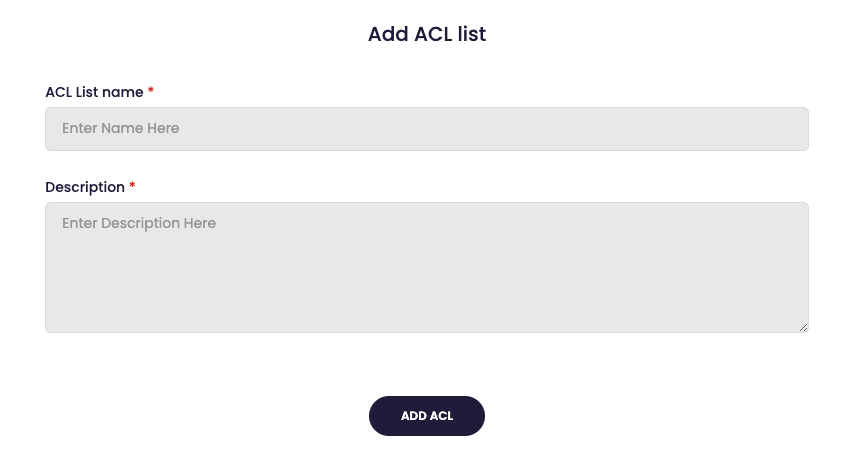This screenshot has width=851, height=456.
Task: Click the "Enter Name Here" placeholder text
Action: point(121,129)
